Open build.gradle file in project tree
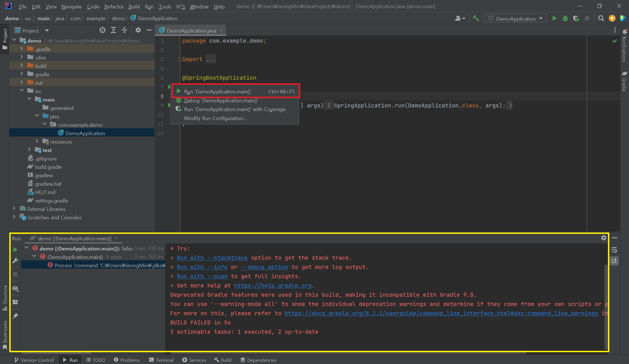Screen dimensions: 629x364 [x=48, y=167]
